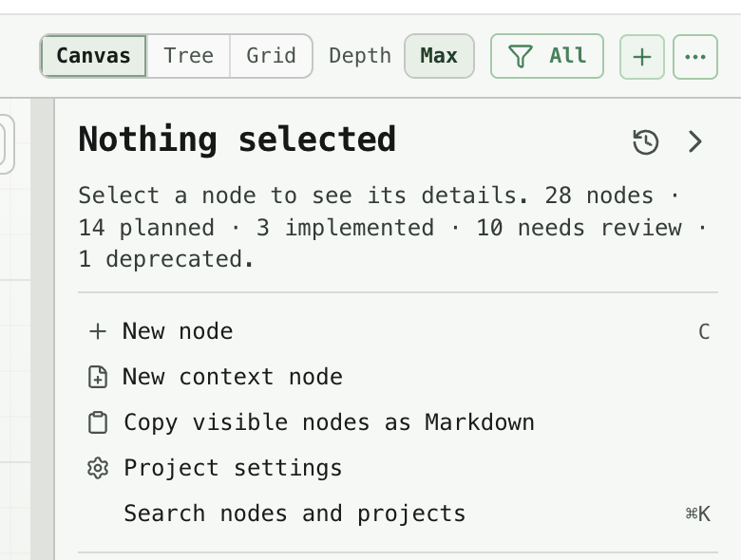Viewport: 741px width, 560px height.
Task: Collapse the details panel with the chevron
Action: [x=695, y=141]
